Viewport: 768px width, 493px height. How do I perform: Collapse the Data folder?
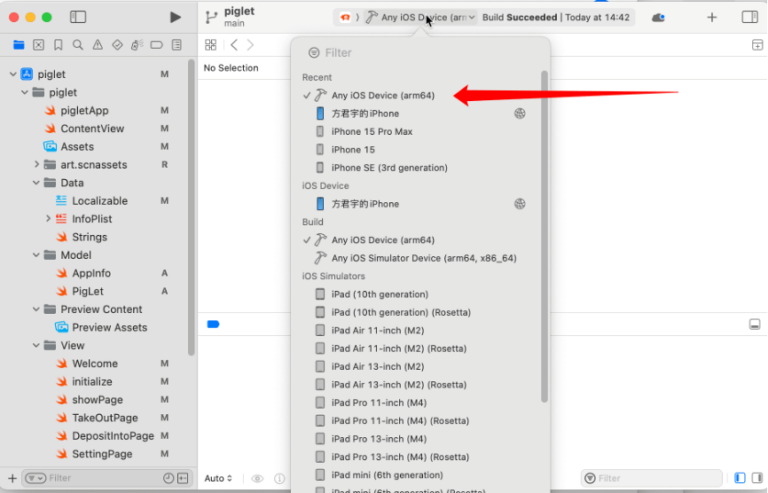(x=37, y=183)
